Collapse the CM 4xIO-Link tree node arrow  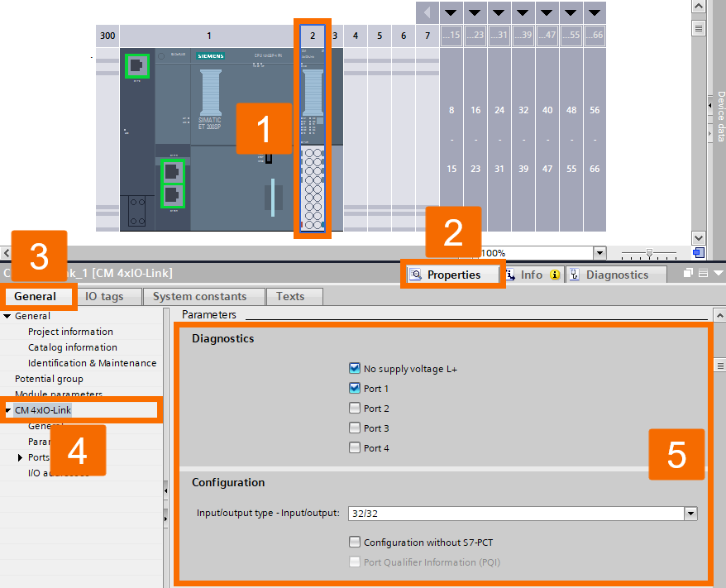(8, 410)
